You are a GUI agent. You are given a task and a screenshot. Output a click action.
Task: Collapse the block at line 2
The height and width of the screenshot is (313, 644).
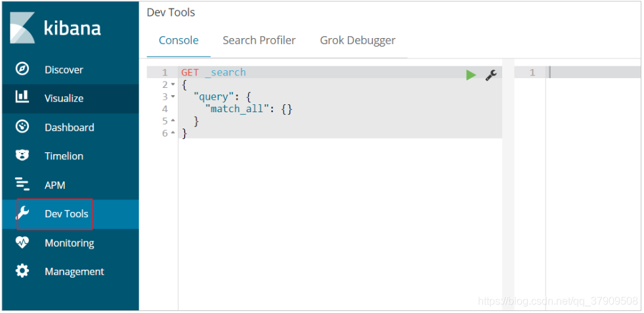(173, 85)
